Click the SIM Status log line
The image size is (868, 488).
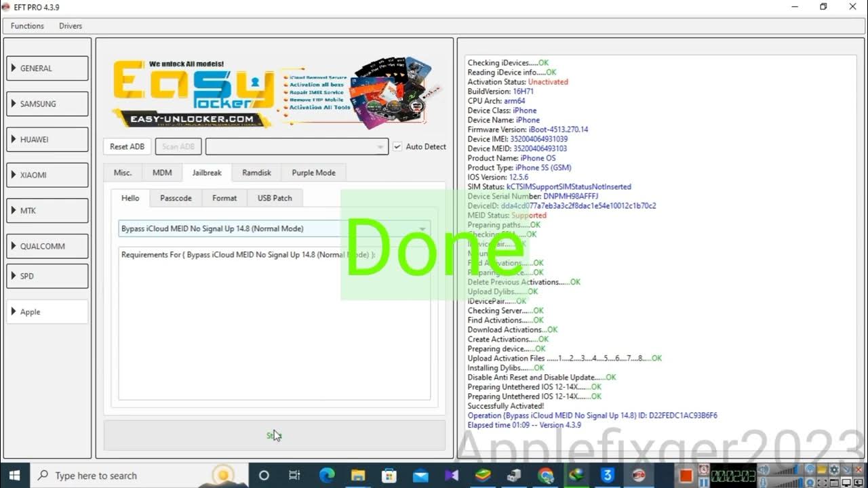click(549, 186)
